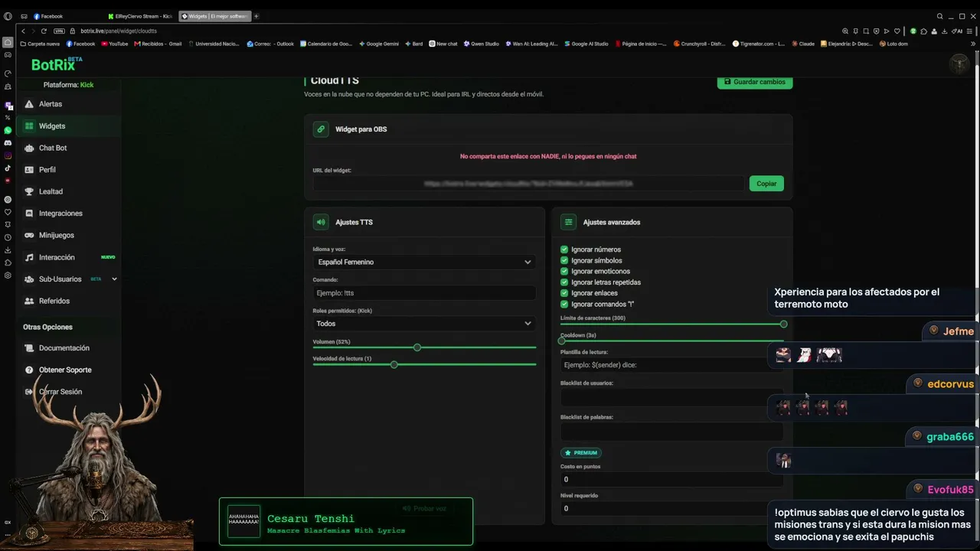The height and width of the screenshot is (551, 980).
Task: Click the browser sidebar settings gear
Action: tap(8, 275)
